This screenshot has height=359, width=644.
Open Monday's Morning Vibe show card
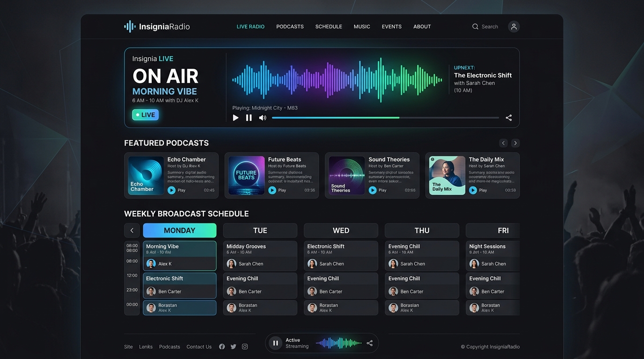(180, 256)
